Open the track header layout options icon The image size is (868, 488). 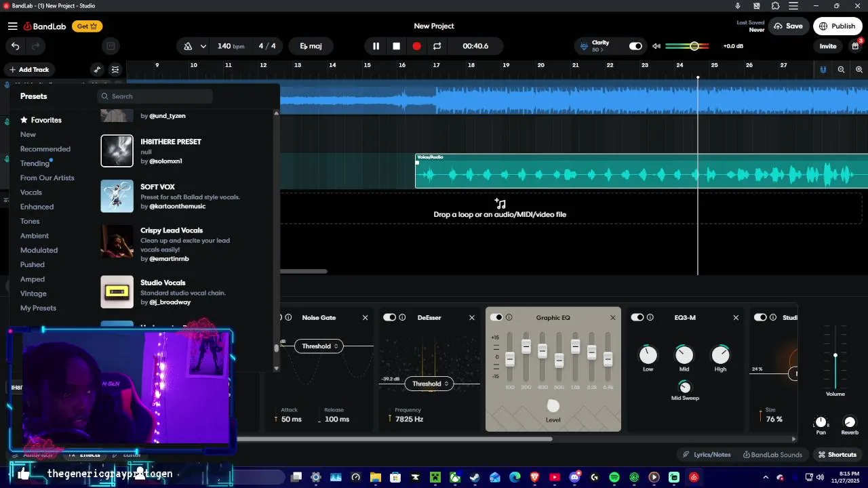(115, 69)
